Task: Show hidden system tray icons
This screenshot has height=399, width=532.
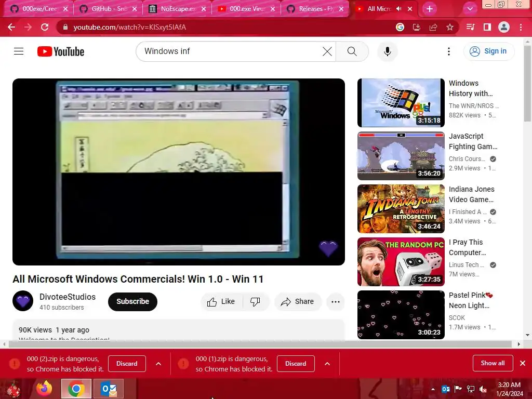Action: [433, 389]
